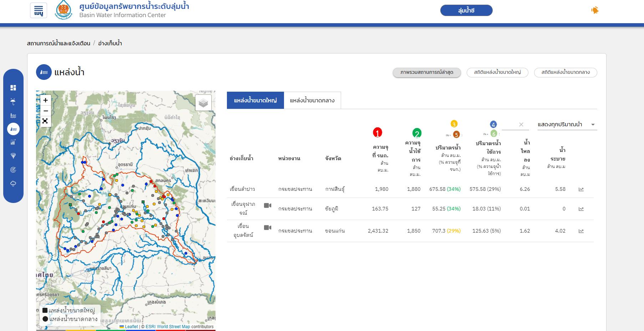Viewport: 644px width, 331px height.
Task: Open the map layers control
Action: coord(203,103)
